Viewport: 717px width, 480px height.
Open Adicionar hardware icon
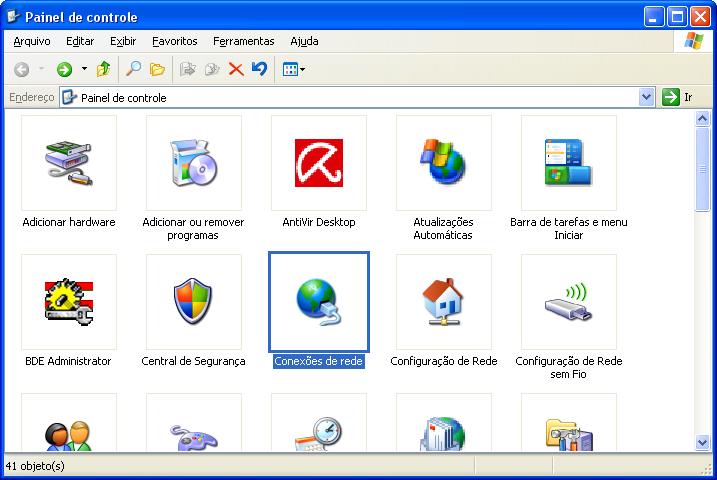pos(69,163)
